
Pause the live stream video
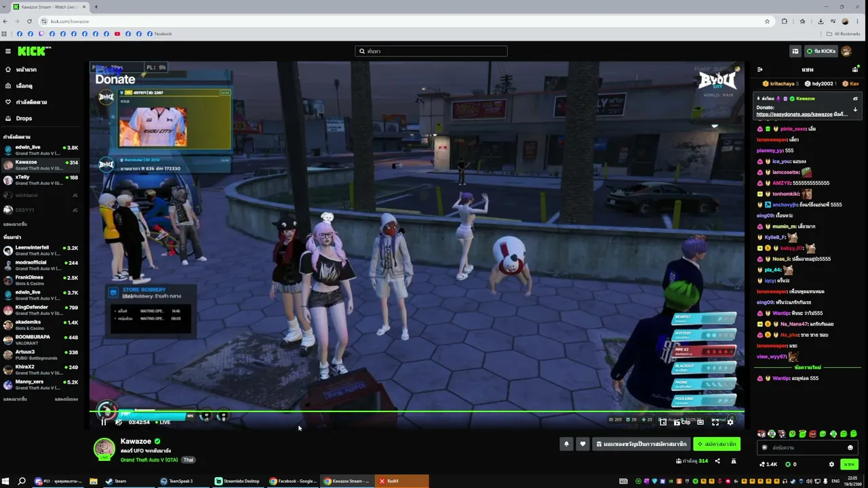(104, 422)
